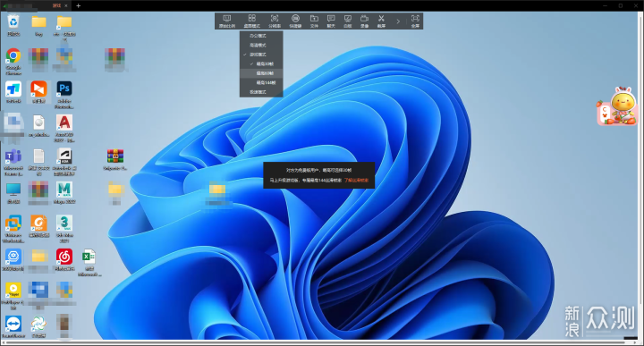The height and width of the screenshot is (346, 644).
Task: Choose the 最高60帧 frame rate option
Action: point(261,73)
